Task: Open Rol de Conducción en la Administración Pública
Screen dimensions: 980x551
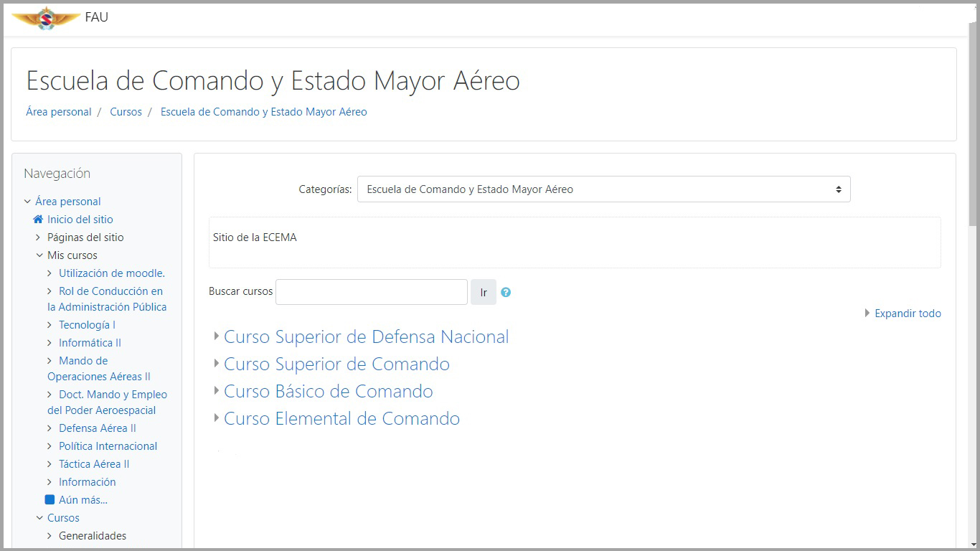Action: point(107,299)
